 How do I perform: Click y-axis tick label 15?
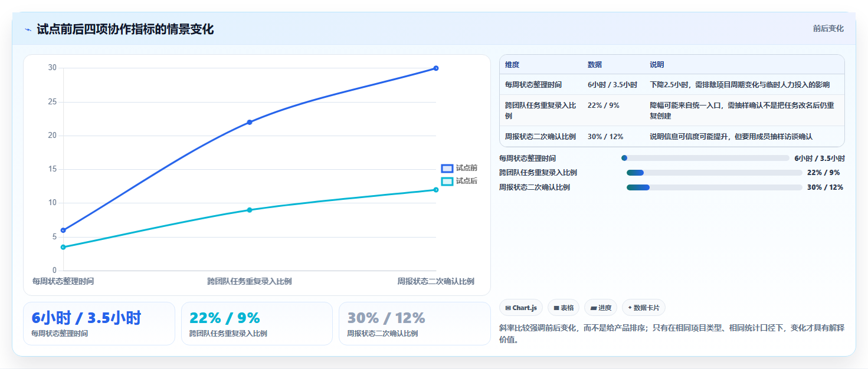pos(53,169)
